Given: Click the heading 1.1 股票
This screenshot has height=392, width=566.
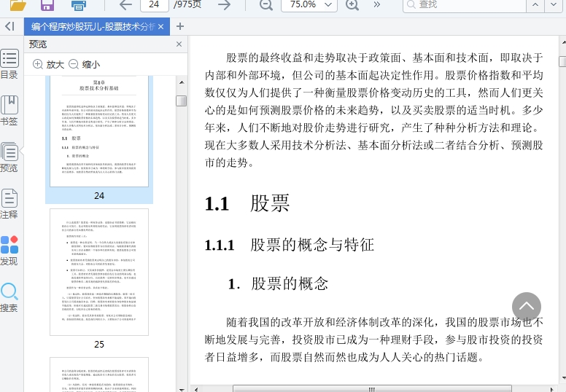Looking at the screenshot, I should [247, 203].
